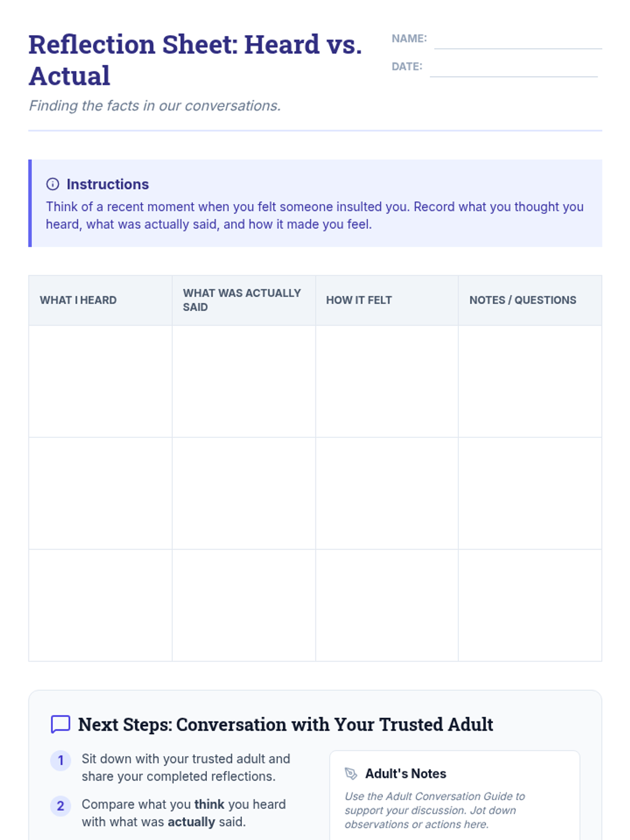Click first row cell under How It Felt
The image size is (630, 840).
(387, 381)
